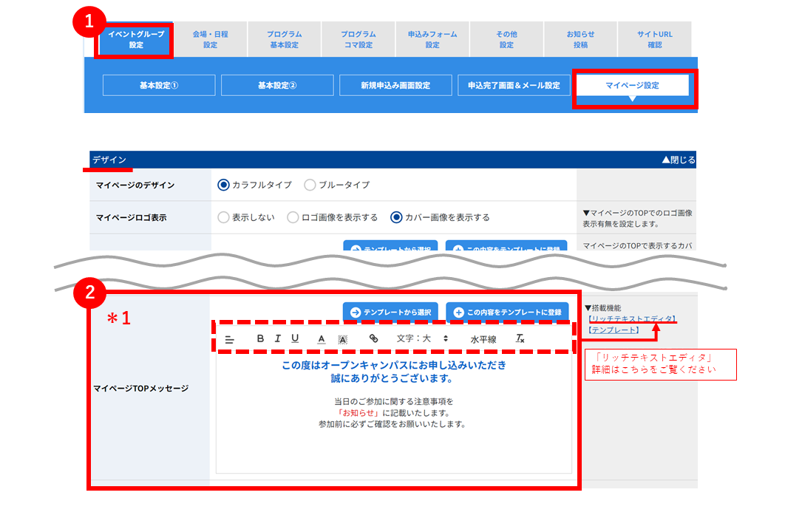Open the 文字：大 font size dropdown
This screenshot has height=532, width=802.
(x=423, y=338)
